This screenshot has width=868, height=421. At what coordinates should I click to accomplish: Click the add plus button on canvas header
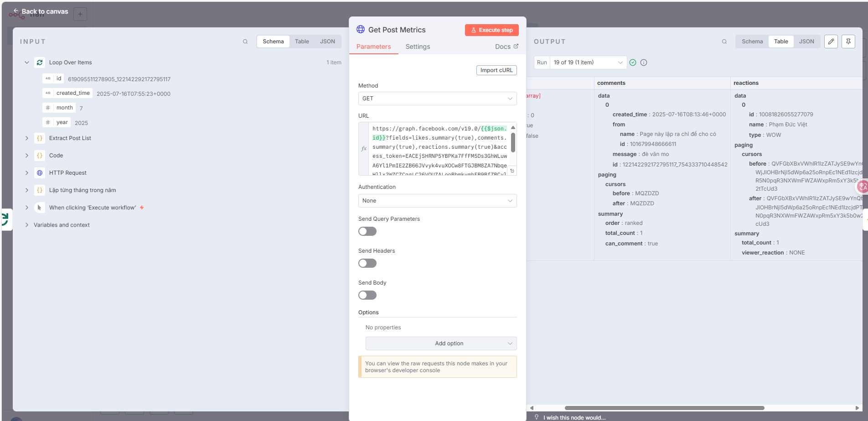(x=80, y=14)
